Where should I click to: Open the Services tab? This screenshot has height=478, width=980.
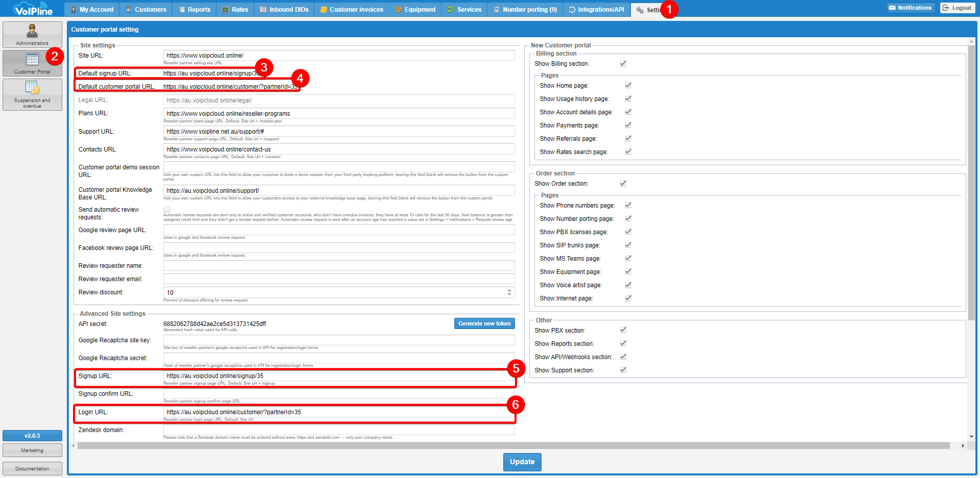click(464, 10)
